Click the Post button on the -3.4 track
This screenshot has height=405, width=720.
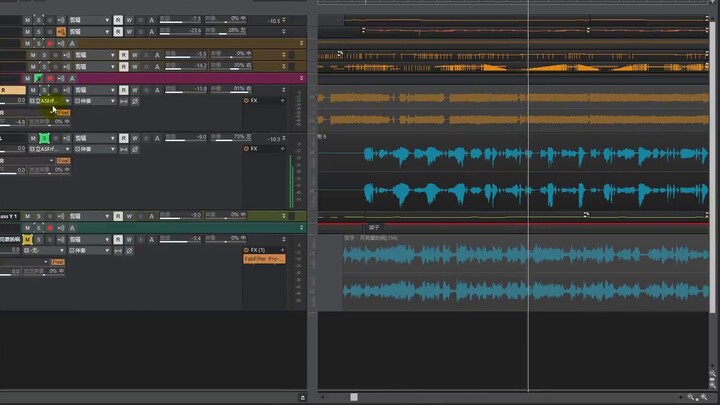point(58,262)
